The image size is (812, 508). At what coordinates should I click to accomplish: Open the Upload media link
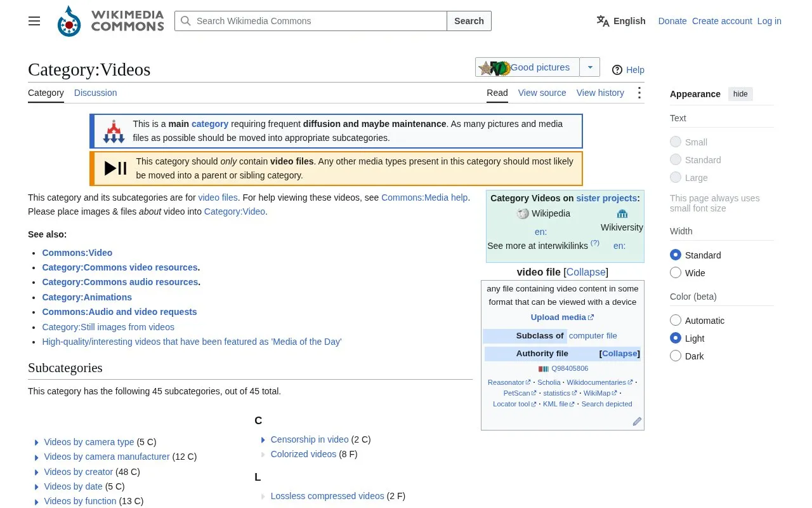[x=562, y=317]
